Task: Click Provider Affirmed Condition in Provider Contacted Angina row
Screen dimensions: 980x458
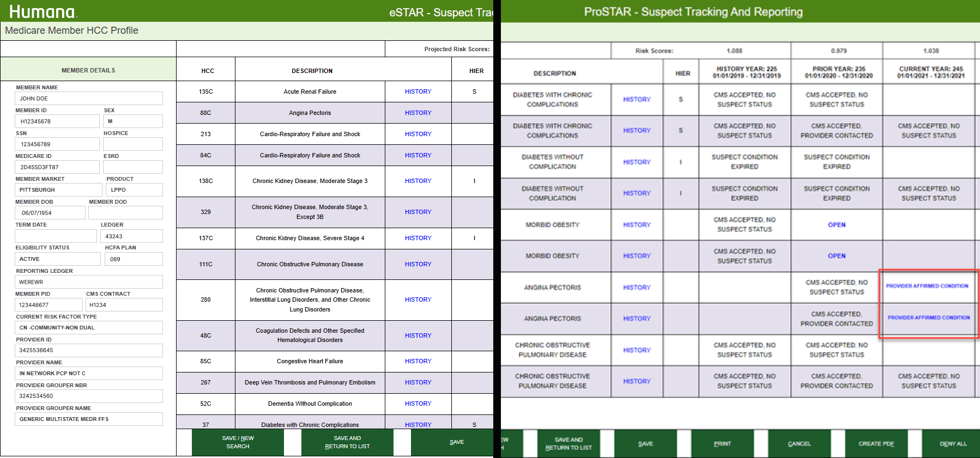Action: [929, 317]
